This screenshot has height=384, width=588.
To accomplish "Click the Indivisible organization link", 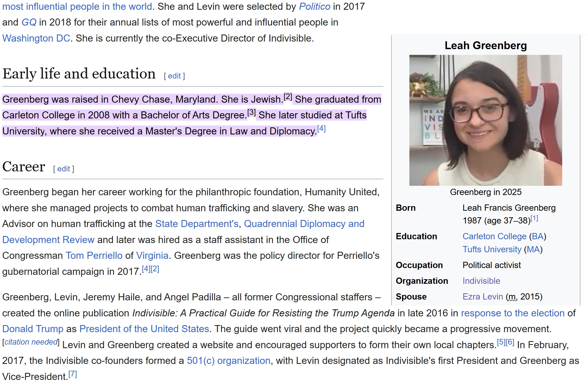I will pos(481,281).
